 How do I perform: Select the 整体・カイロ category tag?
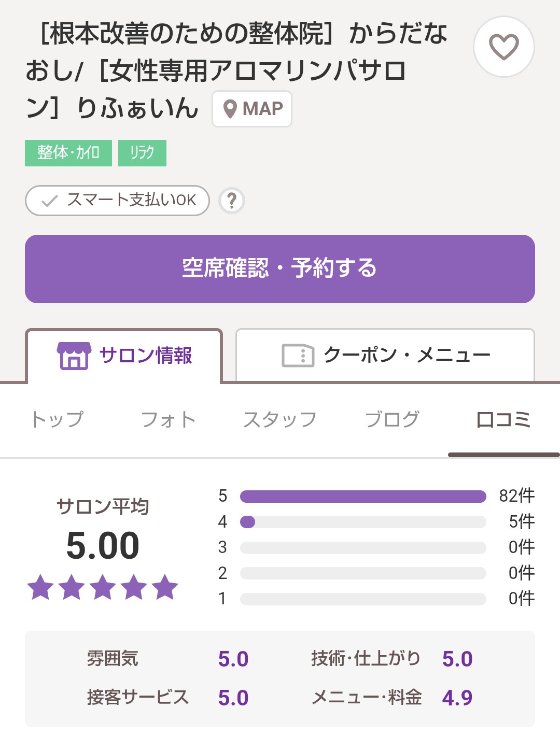point(68,153)
